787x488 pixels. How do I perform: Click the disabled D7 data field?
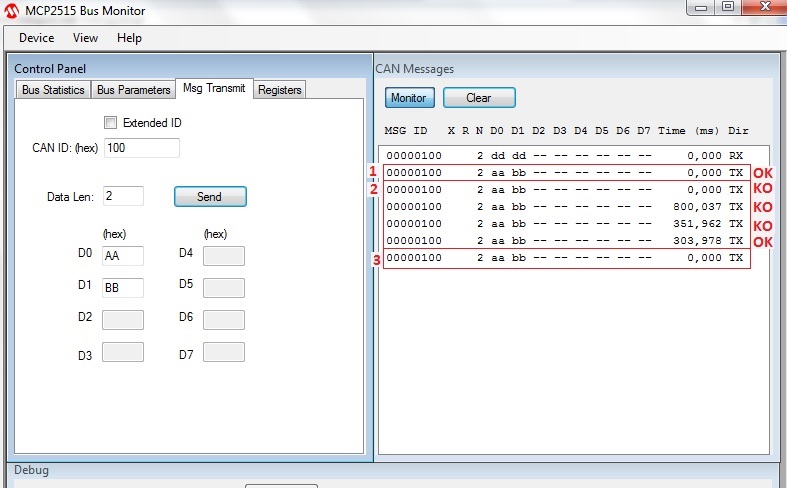point(224,352)
